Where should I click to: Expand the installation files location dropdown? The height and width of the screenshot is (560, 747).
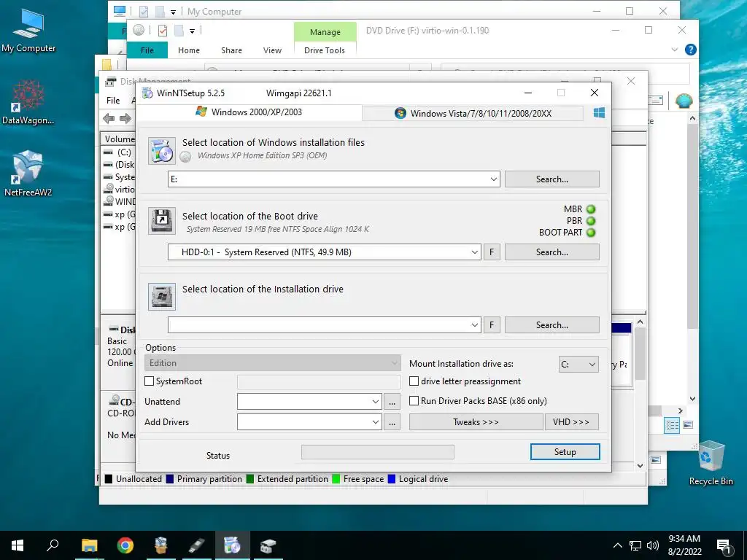tap(494, 179)
